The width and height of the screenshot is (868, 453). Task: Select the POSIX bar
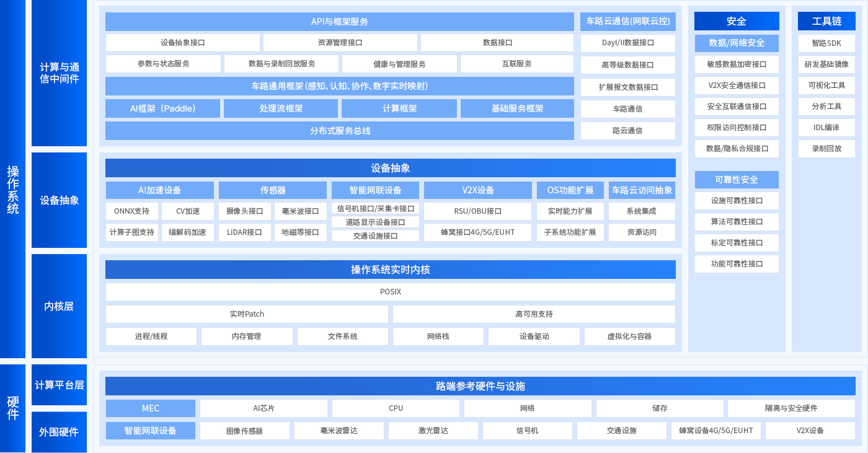tap(391, 292)
